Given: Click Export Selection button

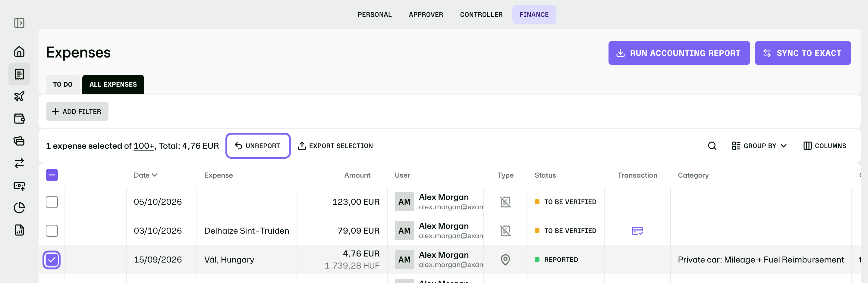Looking at the screenshot, I should [x=335, y=146].
